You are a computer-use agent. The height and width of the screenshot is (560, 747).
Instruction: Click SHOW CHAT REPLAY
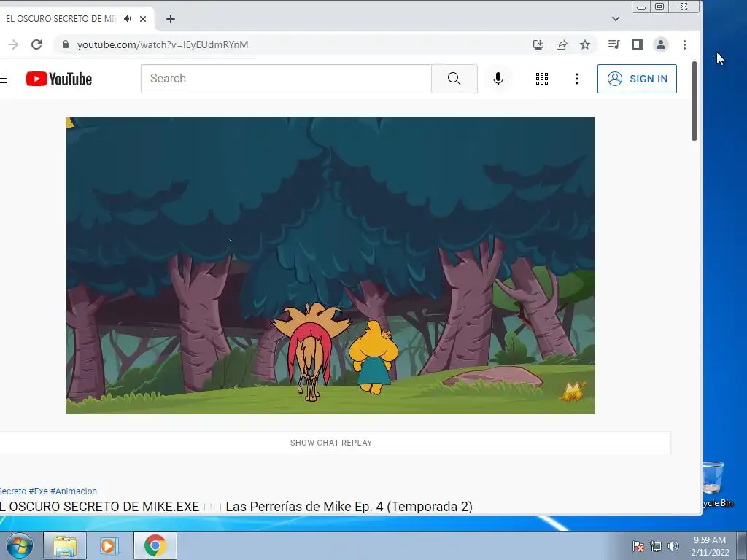(331, 443)
